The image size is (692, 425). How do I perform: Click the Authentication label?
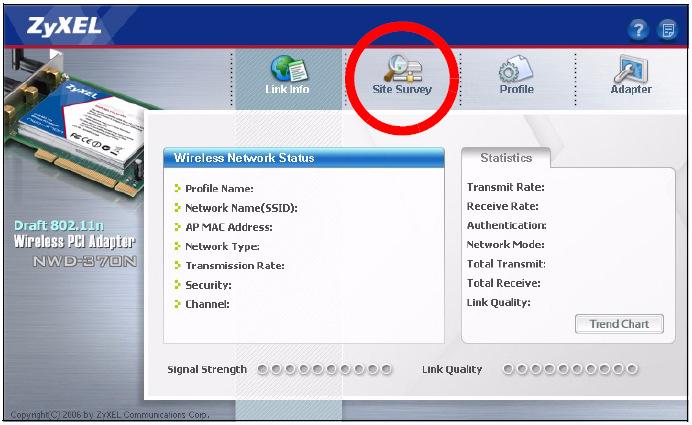click(507, 226)
